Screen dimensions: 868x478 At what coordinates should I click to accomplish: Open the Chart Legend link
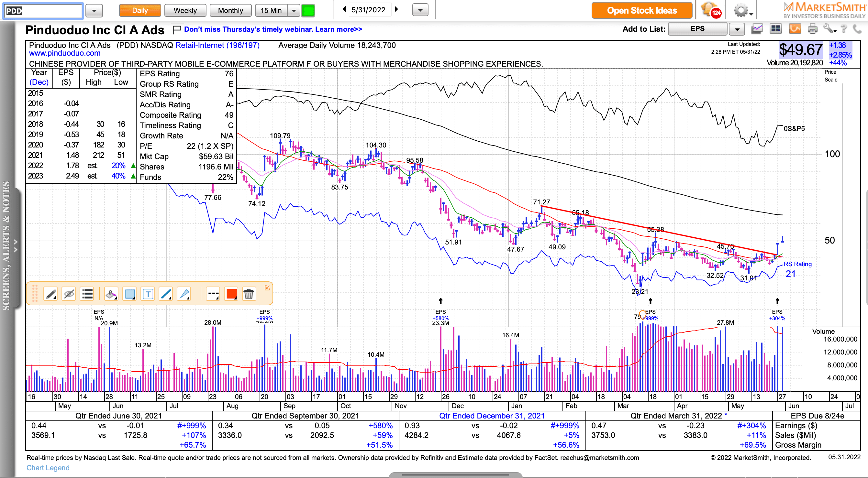[48, 468]
